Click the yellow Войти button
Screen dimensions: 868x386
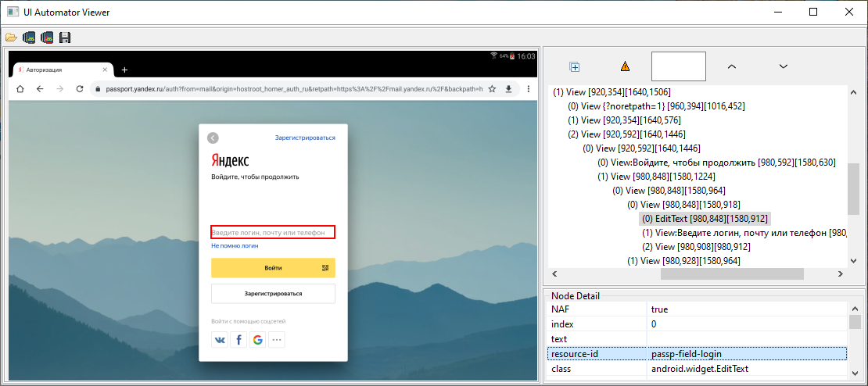pyautogui.click(x=273, y=268)
